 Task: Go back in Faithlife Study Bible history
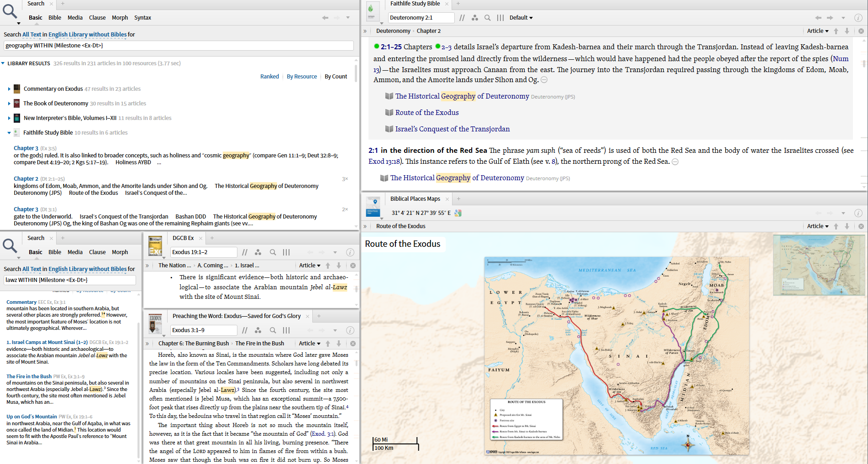point(818,18)
